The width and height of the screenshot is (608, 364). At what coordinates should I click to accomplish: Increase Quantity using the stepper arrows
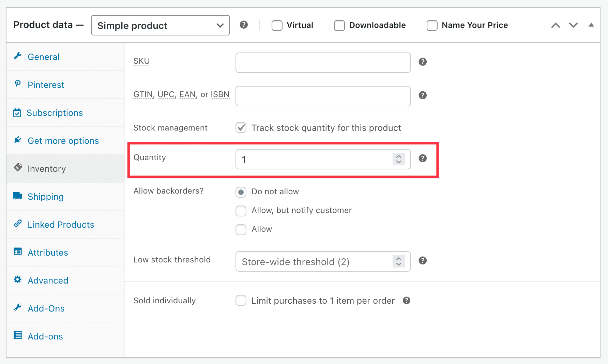coord(398,156)
